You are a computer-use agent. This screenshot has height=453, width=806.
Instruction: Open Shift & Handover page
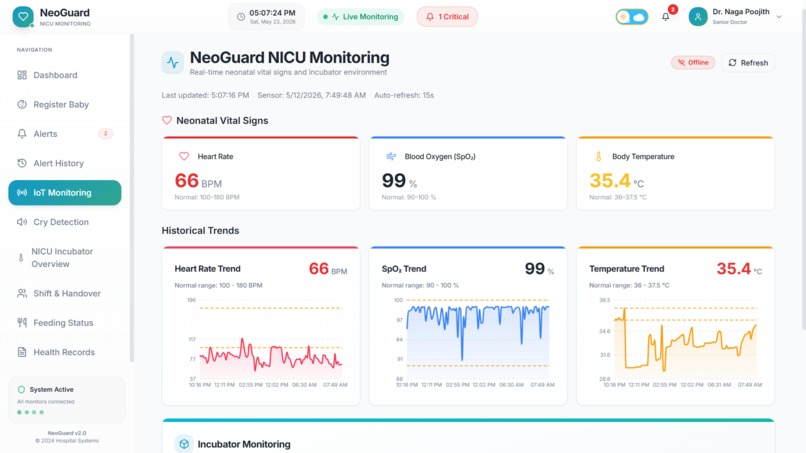coord(65,294)
